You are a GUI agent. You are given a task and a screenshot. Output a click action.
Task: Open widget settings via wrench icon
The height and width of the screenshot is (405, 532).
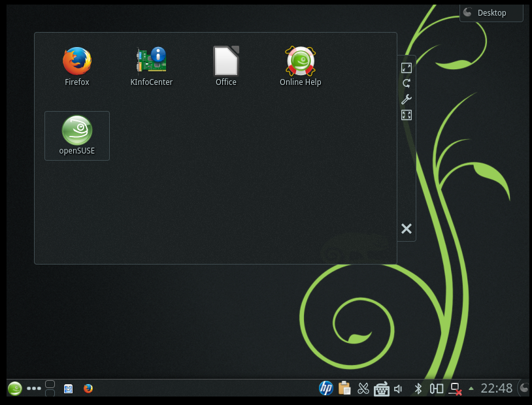(406, 99)
